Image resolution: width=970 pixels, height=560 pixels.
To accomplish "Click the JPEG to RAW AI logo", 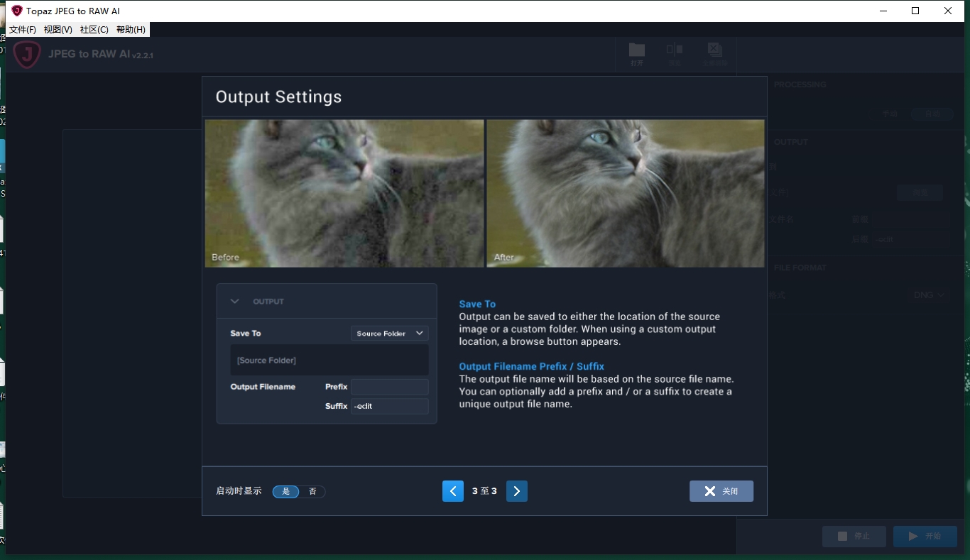I will click(x=27, y=55).
